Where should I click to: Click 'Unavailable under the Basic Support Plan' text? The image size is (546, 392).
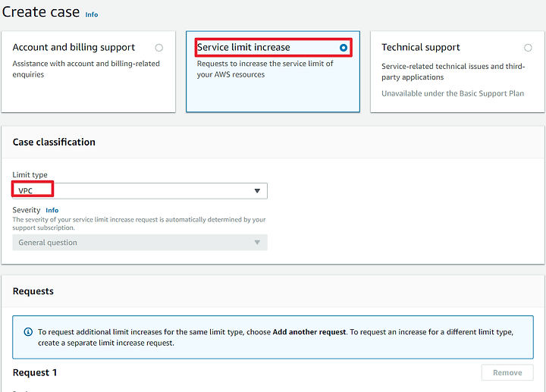point(453,93)
